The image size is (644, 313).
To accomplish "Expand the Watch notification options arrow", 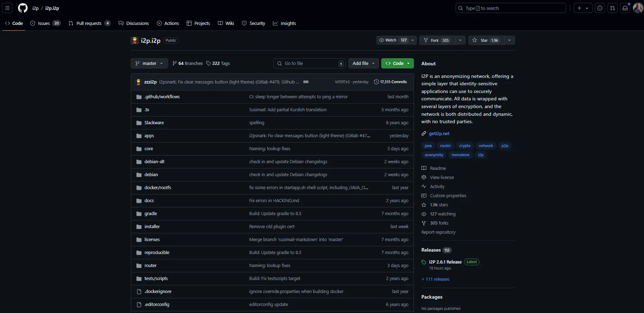I will (x=413, y=40).
